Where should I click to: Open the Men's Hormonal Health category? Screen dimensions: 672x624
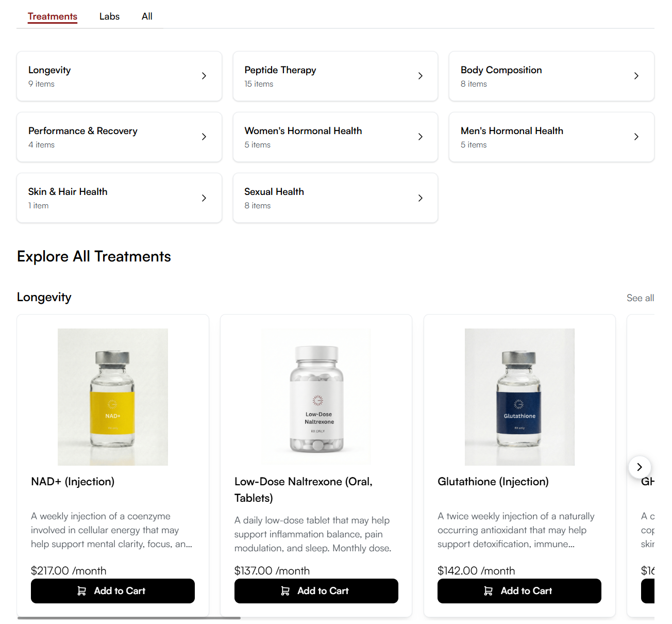pos(551,137)
